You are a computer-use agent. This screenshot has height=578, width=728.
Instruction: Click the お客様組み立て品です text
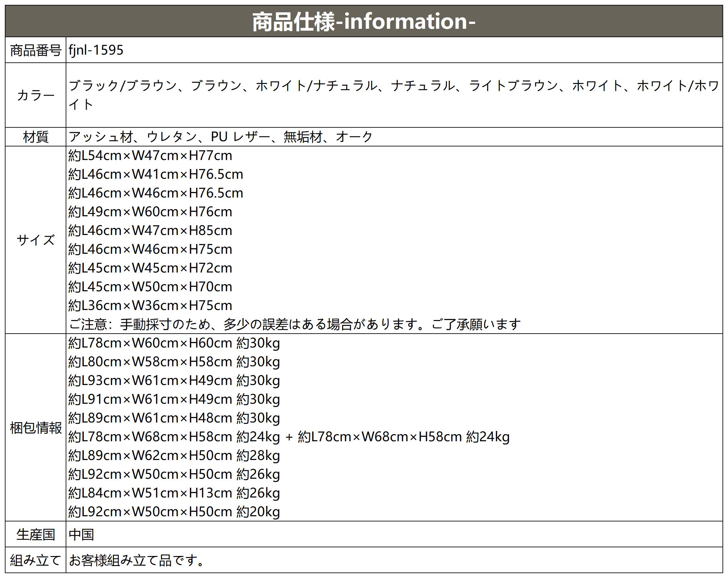tap(136, 561)
